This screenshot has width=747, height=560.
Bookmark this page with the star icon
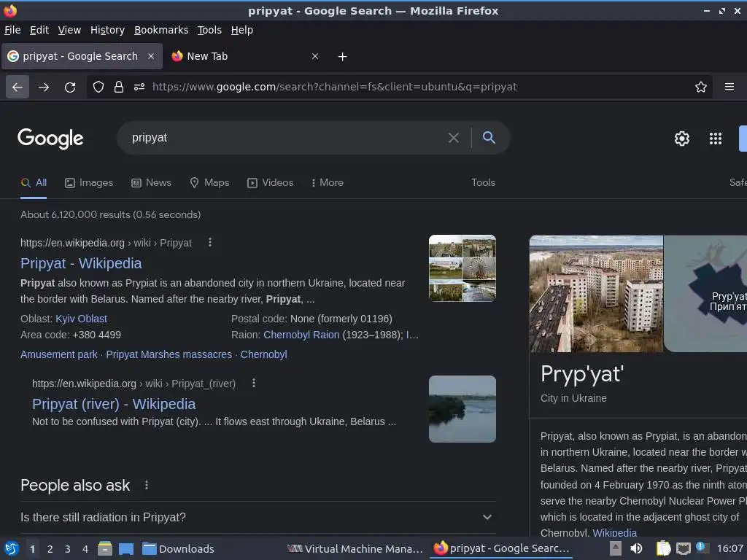[701, 87]
